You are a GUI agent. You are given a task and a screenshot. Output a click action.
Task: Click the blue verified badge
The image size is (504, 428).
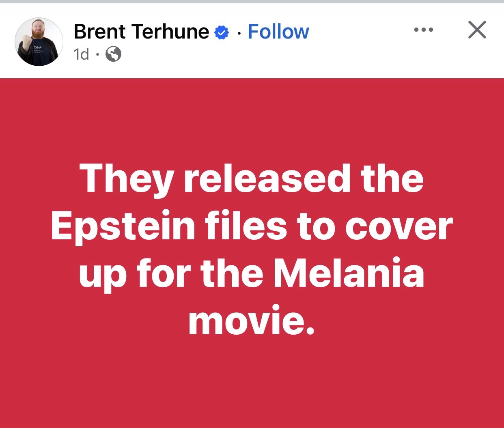click(221, 32)
